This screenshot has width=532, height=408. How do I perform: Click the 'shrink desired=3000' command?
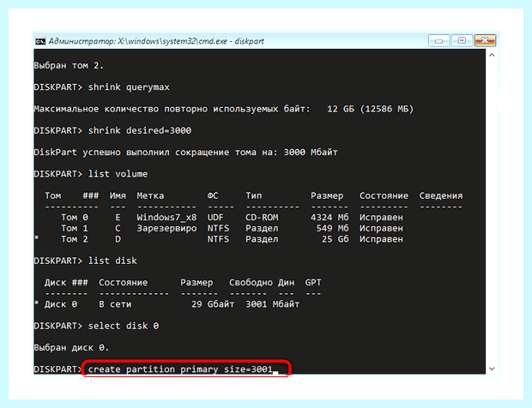pyautogui.click(x=140, y=130)
